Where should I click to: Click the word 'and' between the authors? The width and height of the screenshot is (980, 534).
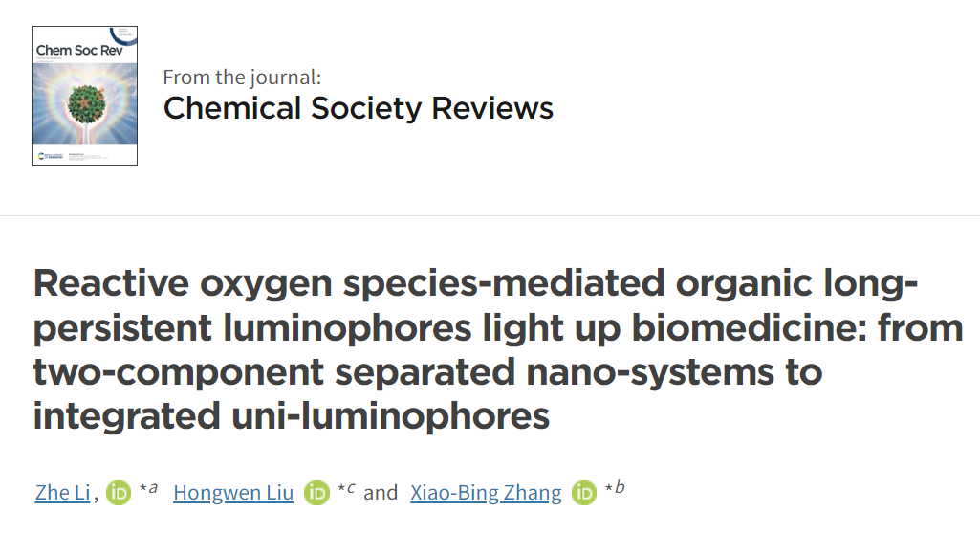(x=381, y=493)
